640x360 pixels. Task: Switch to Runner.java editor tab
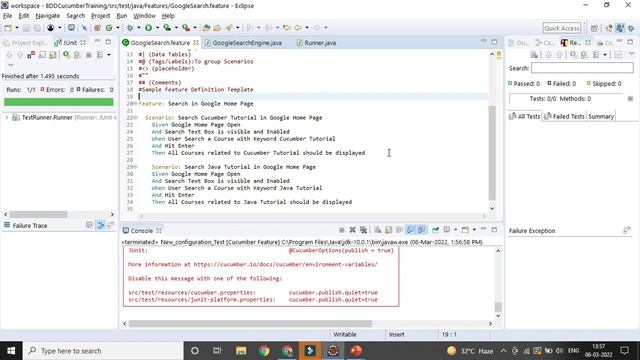click(317, 42)
